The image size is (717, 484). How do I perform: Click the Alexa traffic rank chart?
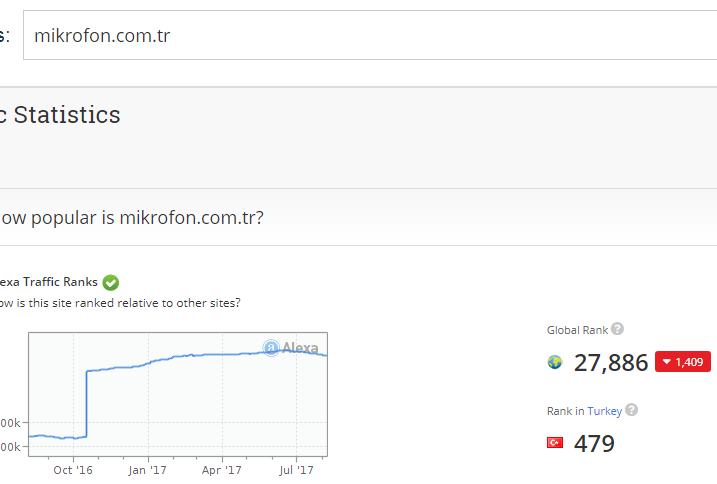tap(178, 394)
